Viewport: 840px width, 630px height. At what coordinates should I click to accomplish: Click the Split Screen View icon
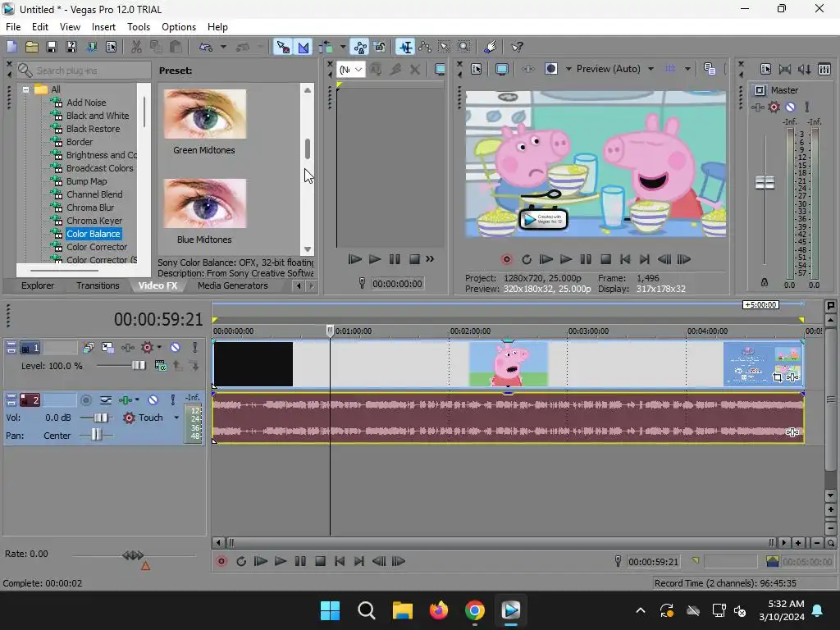pyautogui.click(x=550, y=69)
